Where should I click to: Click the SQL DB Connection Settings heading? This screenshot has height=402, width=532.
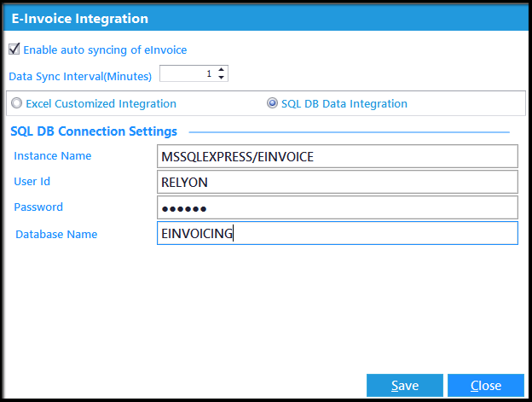[x=94, y=131]
